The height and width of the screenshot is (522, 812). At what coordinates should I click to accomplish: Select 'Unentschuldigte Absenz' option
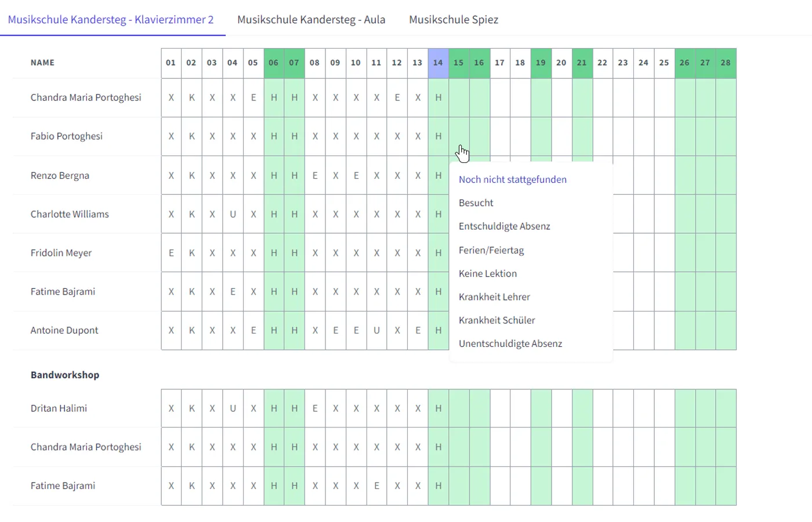(x=510, y=343)
